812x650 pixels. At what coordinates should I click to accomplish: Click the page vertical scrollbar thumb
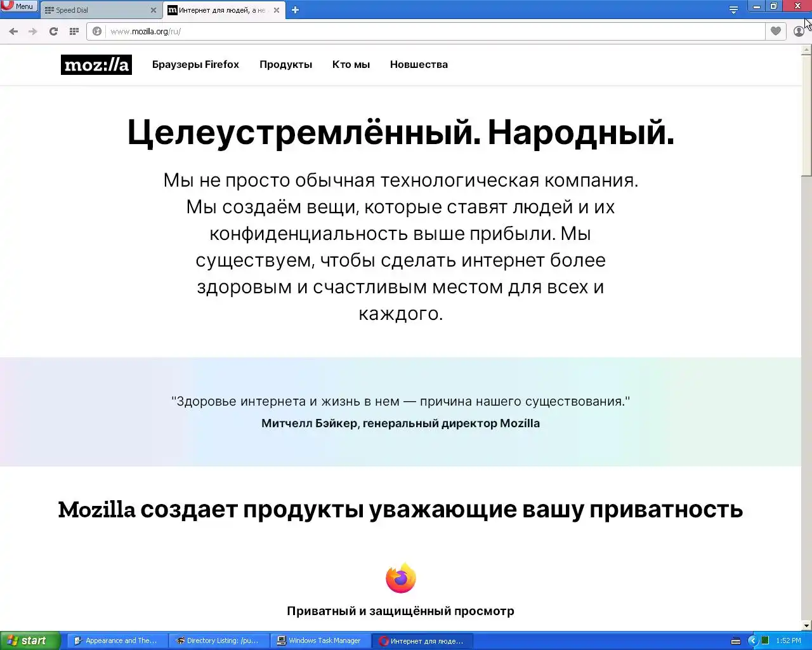click(806, 116)
